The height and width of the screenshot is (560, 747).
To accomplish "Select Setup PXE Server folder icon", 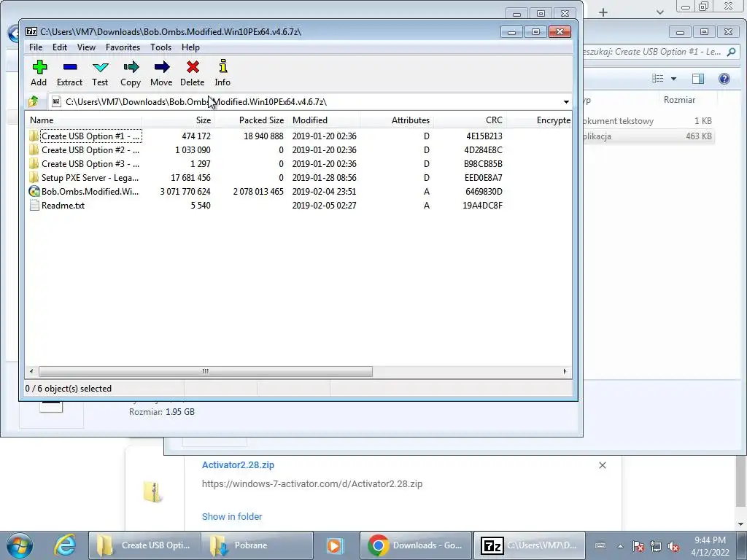I will click(34, 178).
